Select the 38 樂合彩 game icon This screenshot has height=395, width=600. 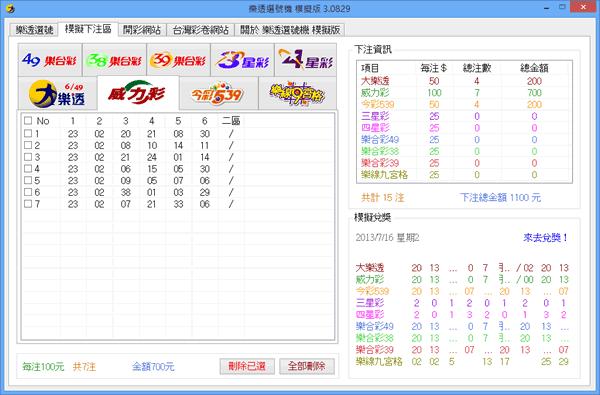tap(114, 60)
